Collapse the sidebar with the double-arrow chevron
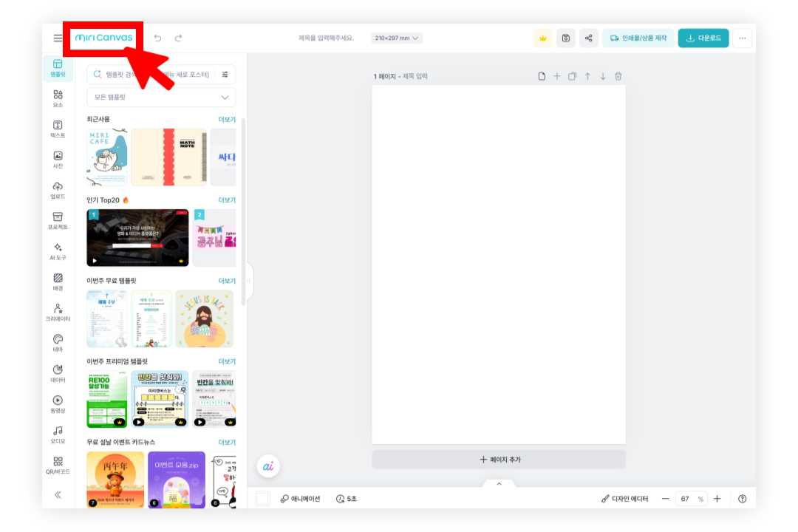798x532 pixels. tap(58, 495)
